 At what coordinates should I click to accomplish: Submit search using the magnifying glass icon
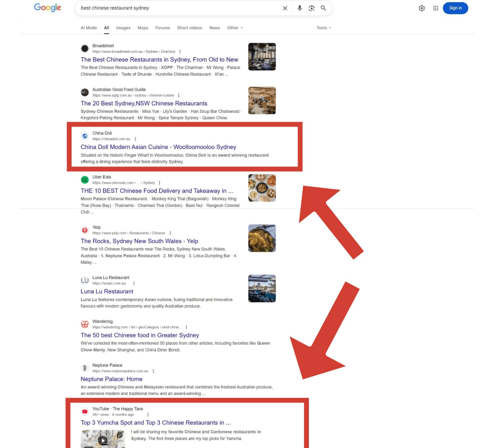click(x=323, y=8)
